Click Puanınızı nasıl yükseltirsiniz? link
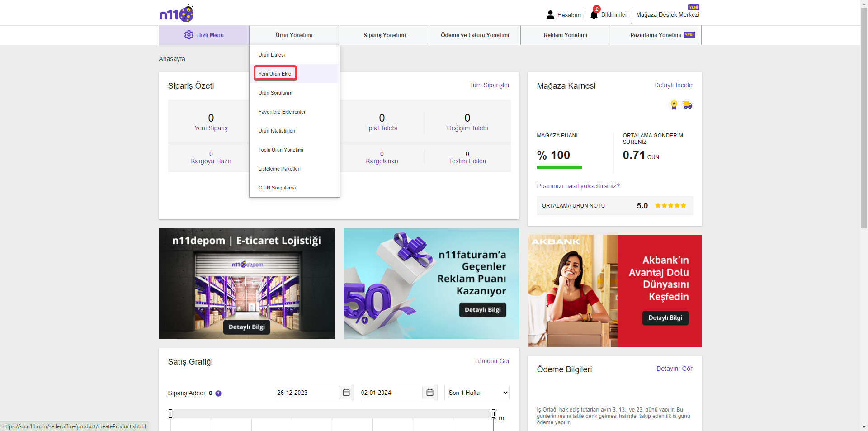This screenshot has height=431, width=868. pos(578,186)
